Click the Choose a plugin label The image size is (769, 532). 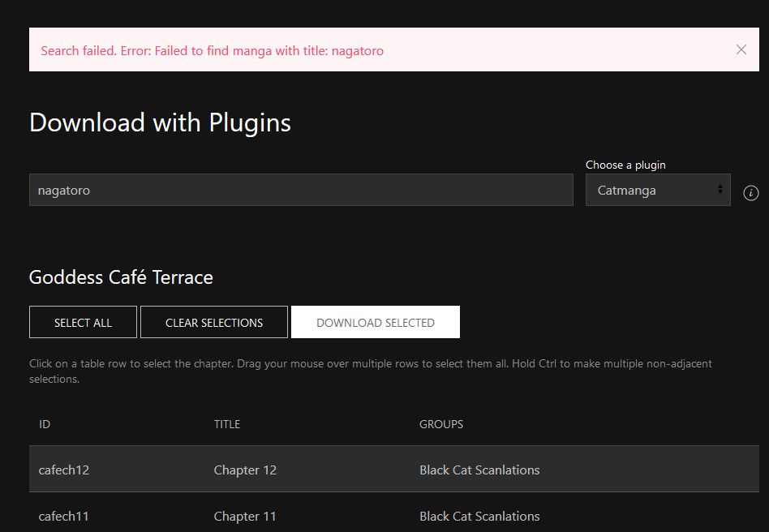(625, 165)
